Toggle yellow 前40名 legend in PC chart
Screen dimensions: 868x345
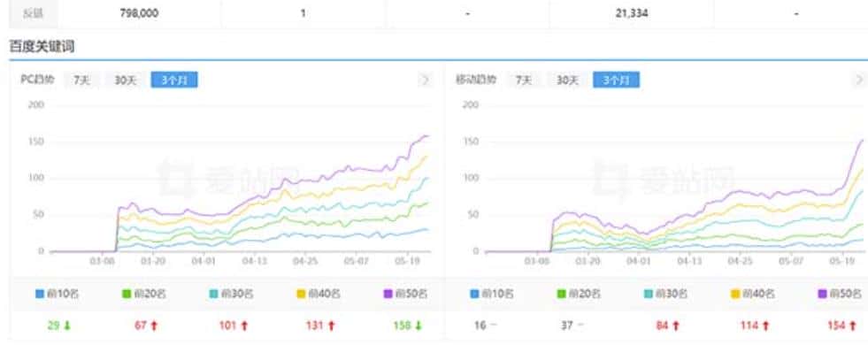[x=318, y=294]
